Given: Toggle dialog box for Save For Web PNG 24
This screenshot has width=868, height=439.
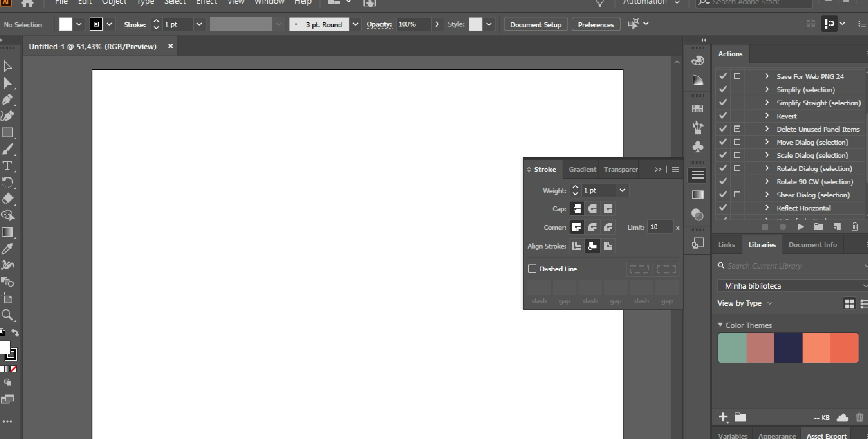Looking at the screenshot, I should [737, 76].
